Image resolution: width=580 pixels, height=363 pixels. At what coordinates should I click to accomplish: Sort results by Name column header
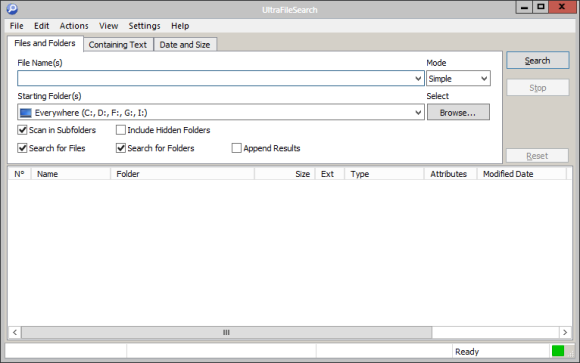click(x=71, y=174)
